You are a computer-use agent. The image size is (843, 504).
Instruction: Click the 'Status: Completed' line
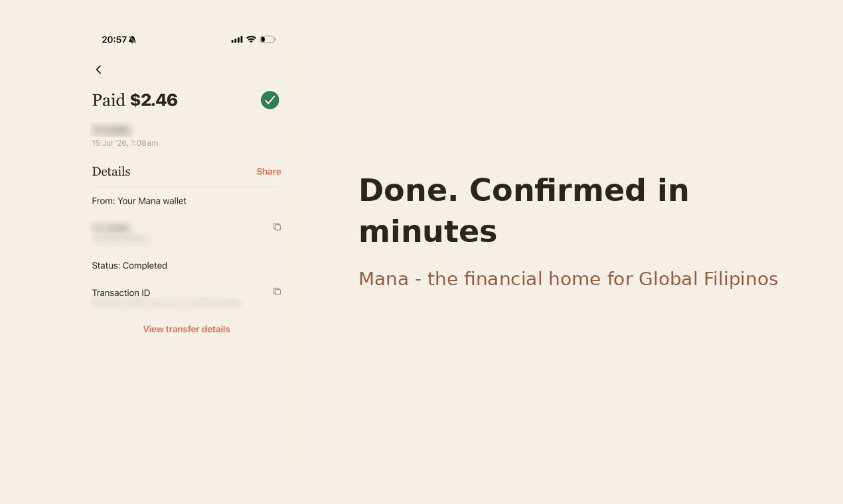[129, 266]
